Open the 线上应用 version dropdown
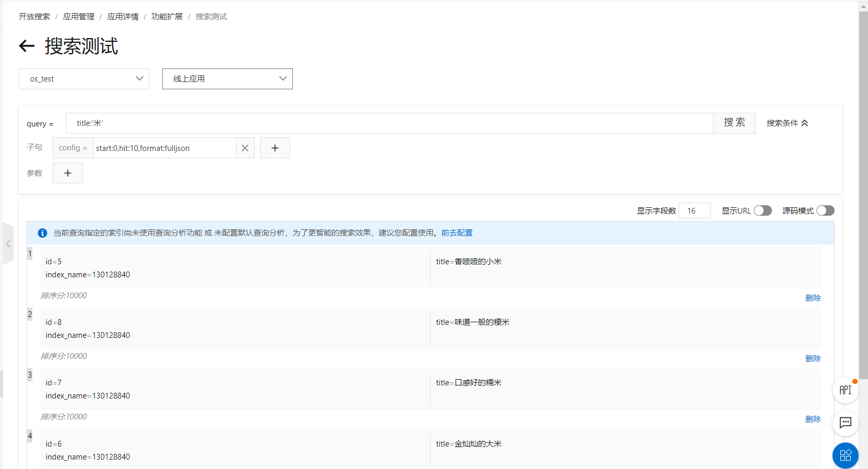This screenshot has height=469, width=868. pyautogui.click(x=228, y=79)
